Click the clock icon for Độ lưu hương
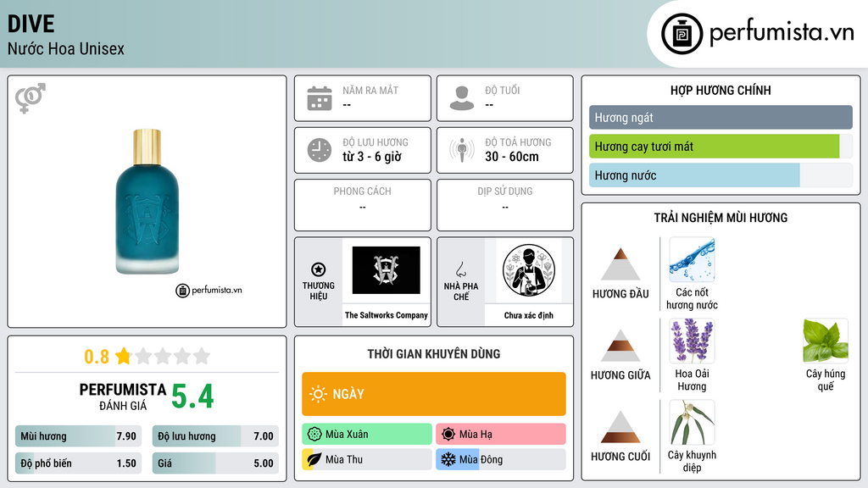868x488 pixels. pos(320,150)
